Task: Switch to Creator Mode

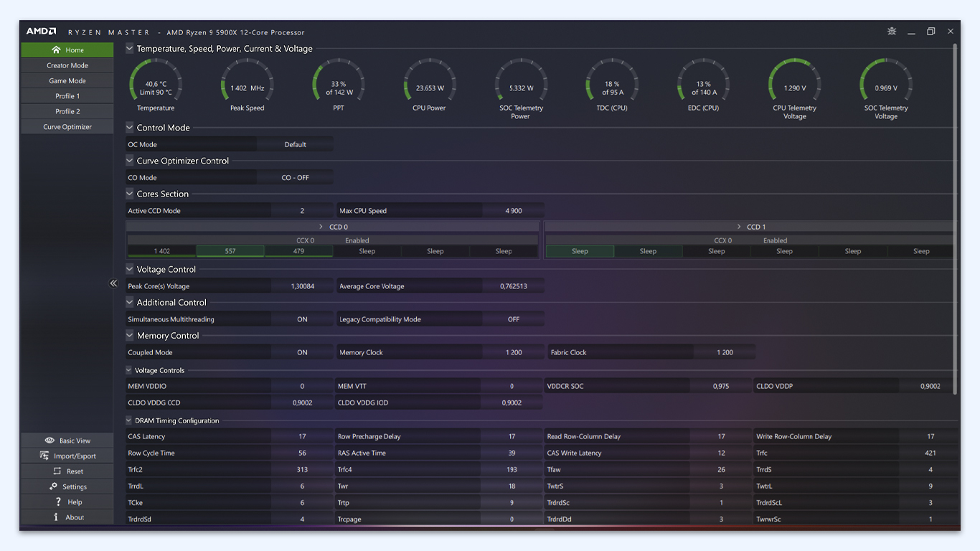Action: 67,65
